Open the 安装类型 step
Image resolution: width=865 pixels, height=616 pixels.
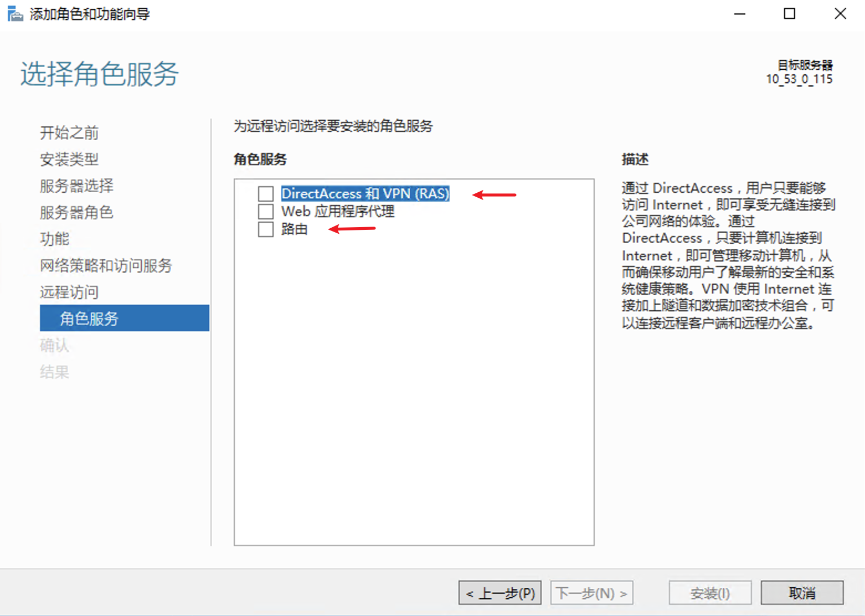click(69, 159)
